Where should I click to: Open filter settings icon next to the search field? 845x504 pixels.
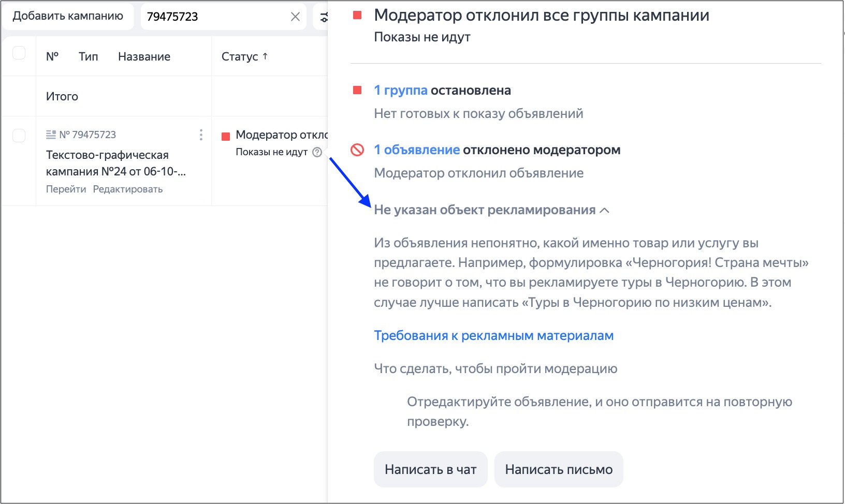324,17
